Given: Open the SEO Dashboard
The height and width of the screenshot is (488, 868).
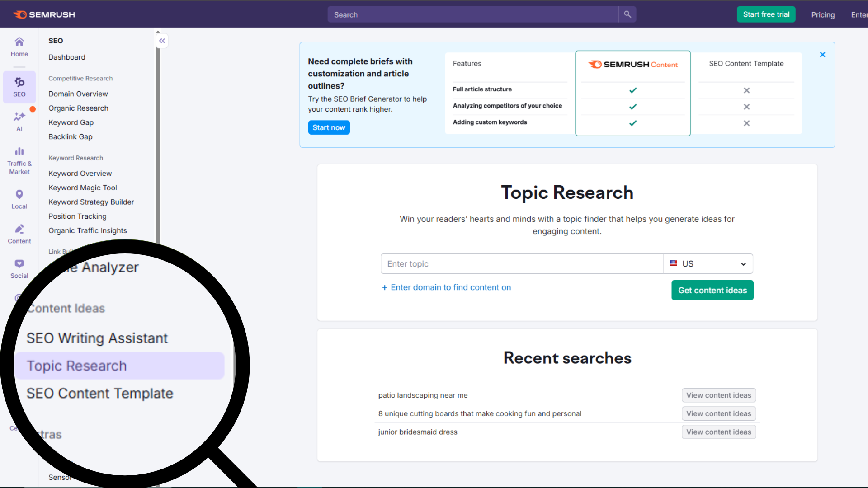Looking at the screenshot, I should pos(66,57).
